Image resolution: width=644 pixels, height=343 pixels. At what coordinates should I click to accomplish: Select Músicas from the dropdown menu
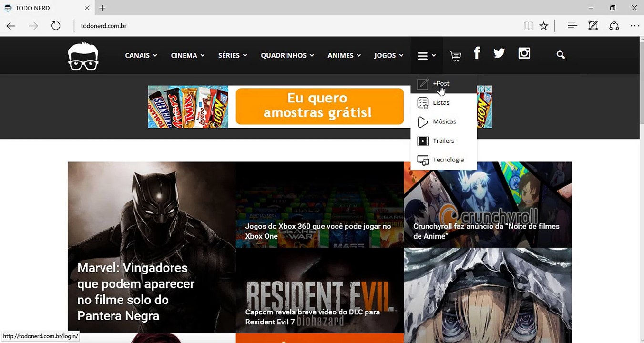pos(444,121)
